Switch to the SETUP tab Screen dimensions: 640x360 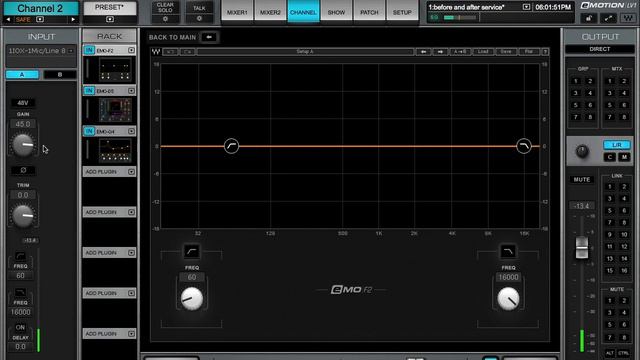click(402, 12)
